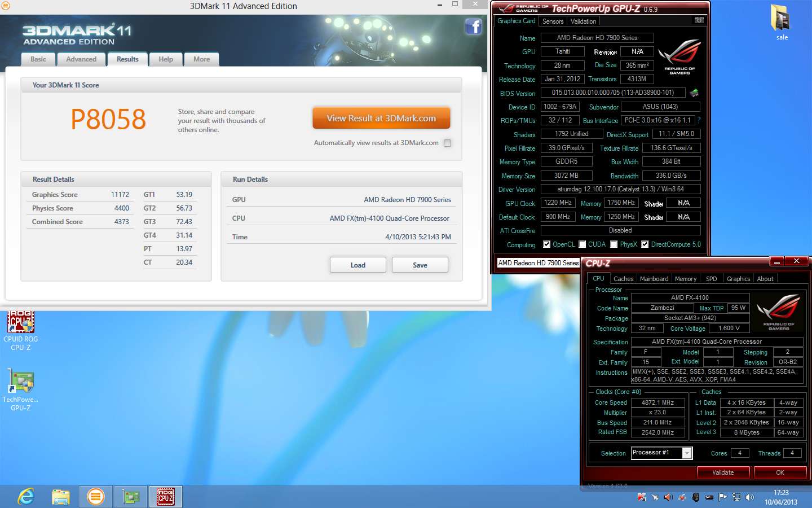The width and height of the screenshot is (812, 508).
Task: Switch to the Sensors tab in GPU-Z
Action: coord(553,21)
